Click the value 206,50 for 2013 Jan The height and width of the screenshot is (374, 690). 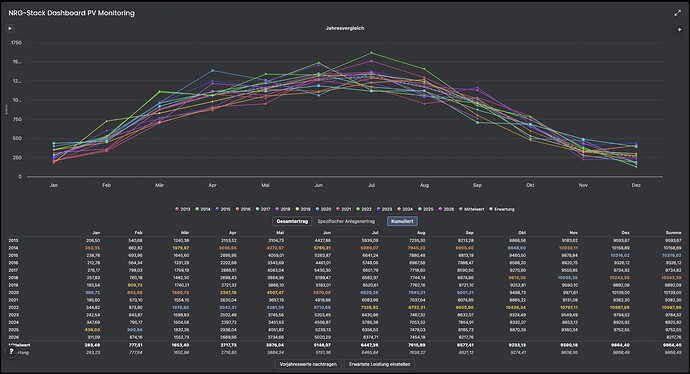(x=93, y=241)
